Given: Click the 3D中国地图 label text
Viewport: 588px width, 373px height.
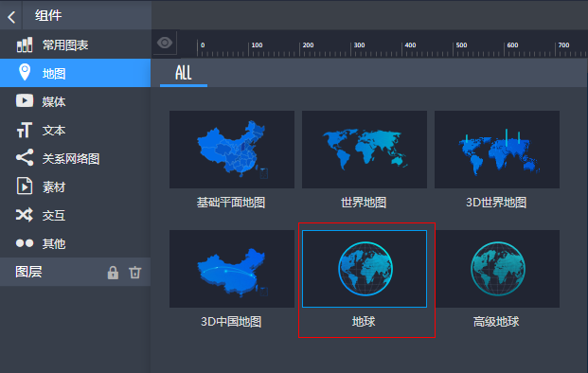Looking at the screenshot, I should coord(231,322).
